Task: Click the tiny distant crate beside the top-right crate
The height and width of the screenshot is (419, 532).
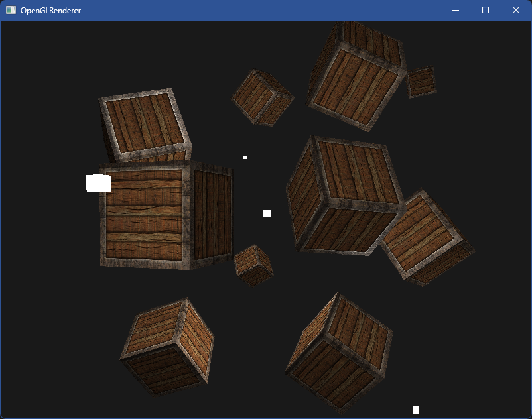Action: (421, 82)
